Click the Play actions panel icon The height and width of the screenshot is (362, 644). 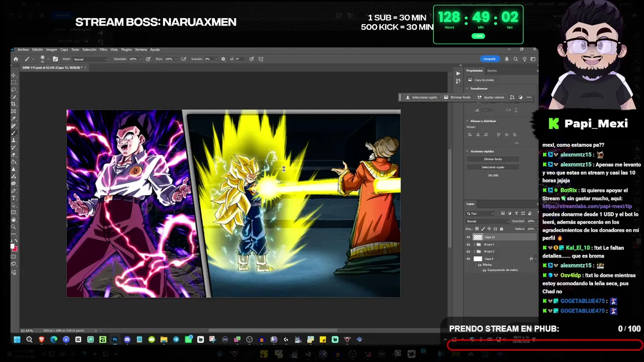point(458,73)
